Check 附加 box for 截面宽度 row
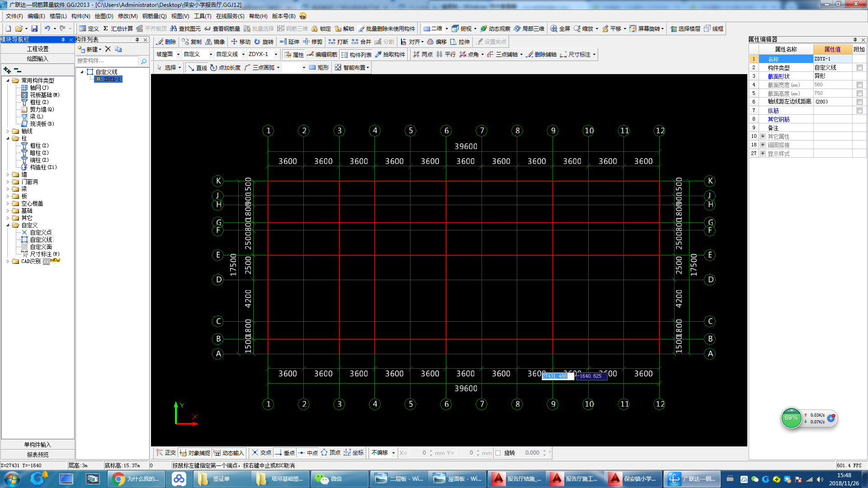The height and width of the screenshot is (488, 868). point(859,84)
